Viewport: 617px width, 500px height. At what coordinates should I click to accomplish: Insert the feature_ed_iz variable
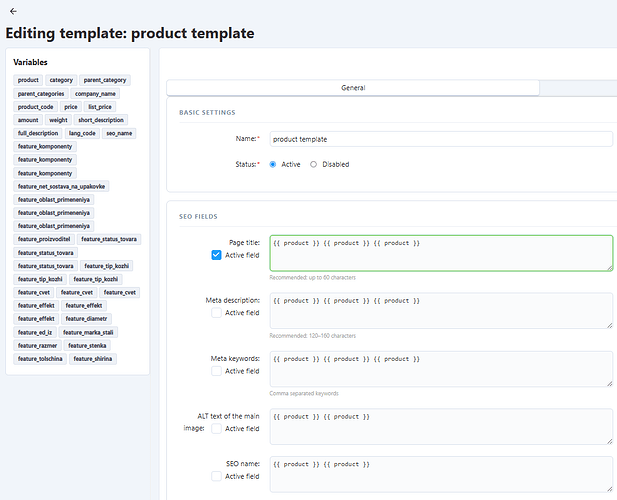[x=35, y=332]
